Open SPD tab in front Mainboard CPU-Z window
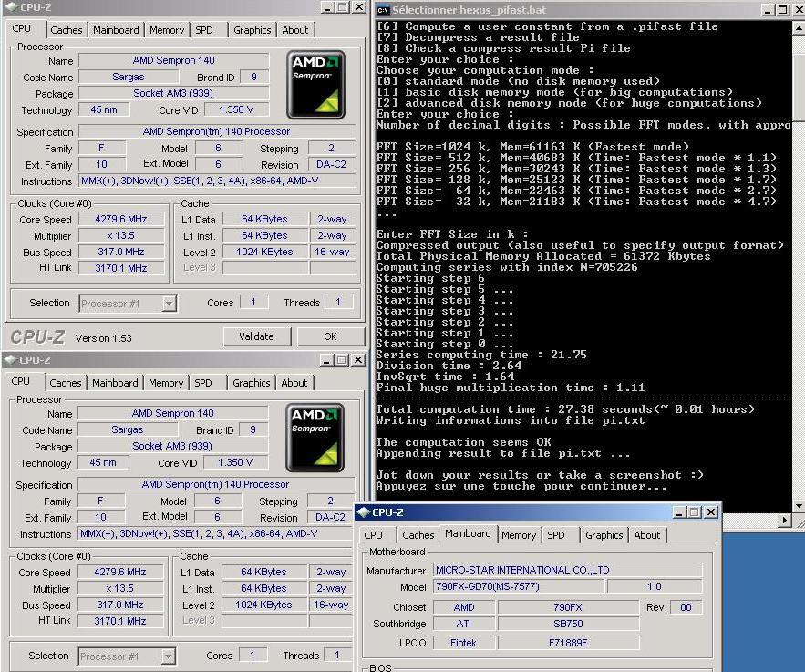This screenshot has height=672, width=805. point(555,535)
